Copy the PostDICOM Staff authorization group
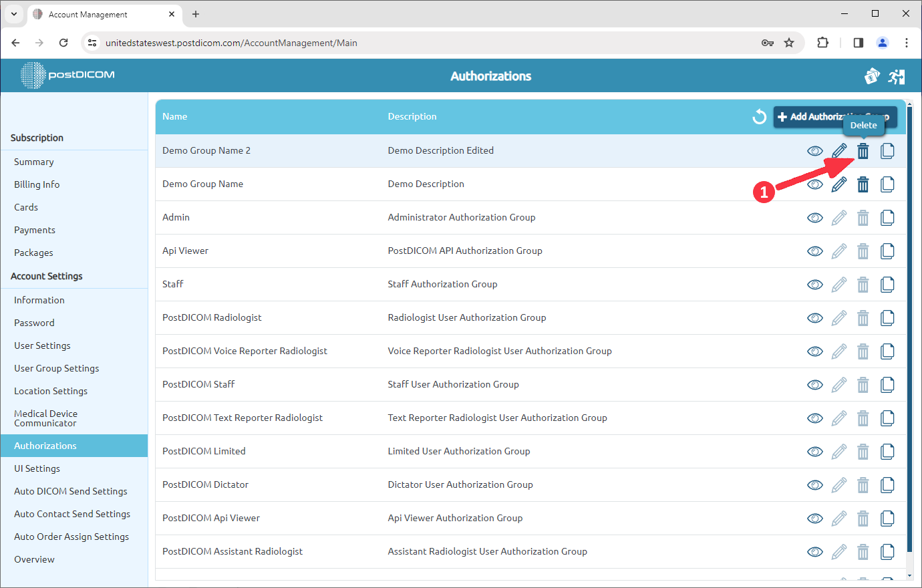Screen dimensions: 922x588 click(x=887, y=384)
